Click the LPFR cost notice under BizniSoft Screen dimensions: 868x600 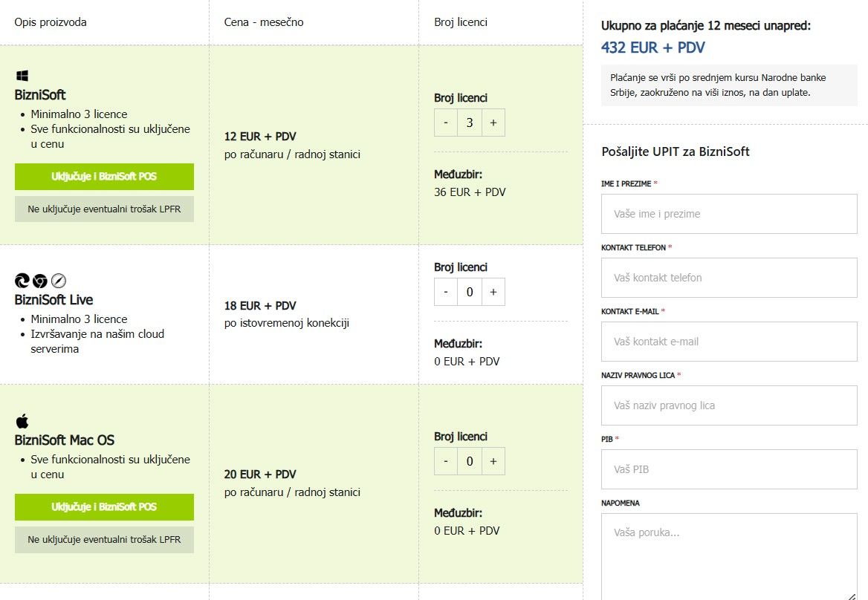[104, 209]
